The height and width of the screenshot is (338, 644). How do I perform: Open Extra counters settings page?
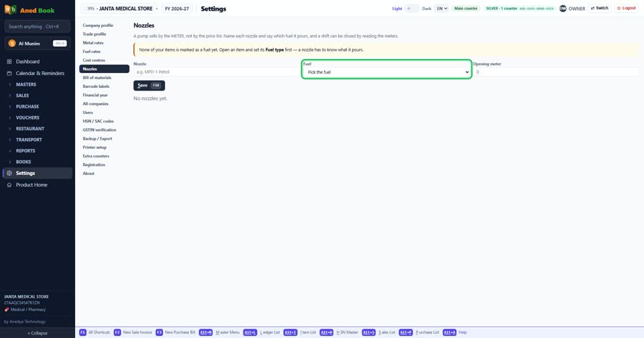[x=104, y=156]
